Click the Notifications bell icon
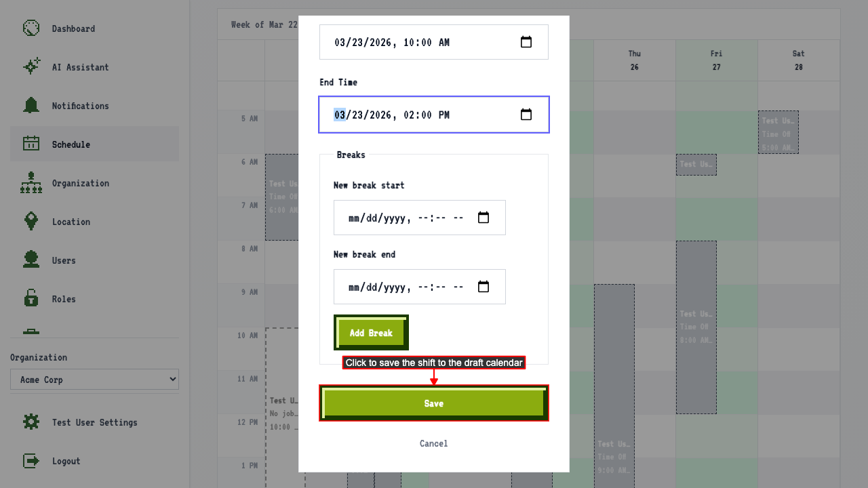 [31, 105]
